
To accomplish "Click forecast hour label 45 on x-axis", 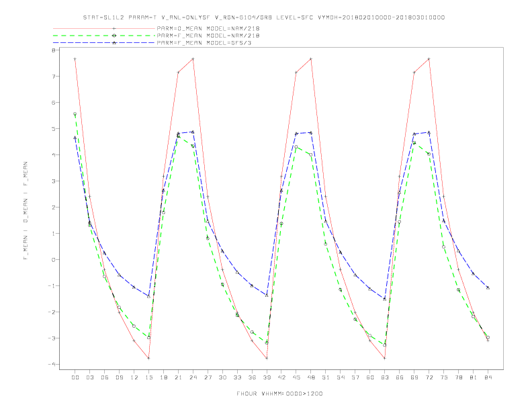I will (x=296, y=377).
